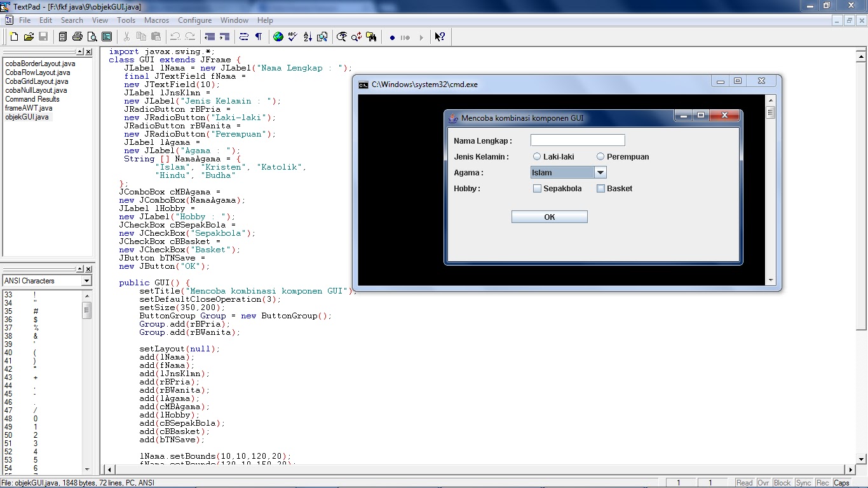This screenshot has width=868, height=488.
Task: Select Command Results in document list
Action: pyautogui.click(x=32, y=99)
